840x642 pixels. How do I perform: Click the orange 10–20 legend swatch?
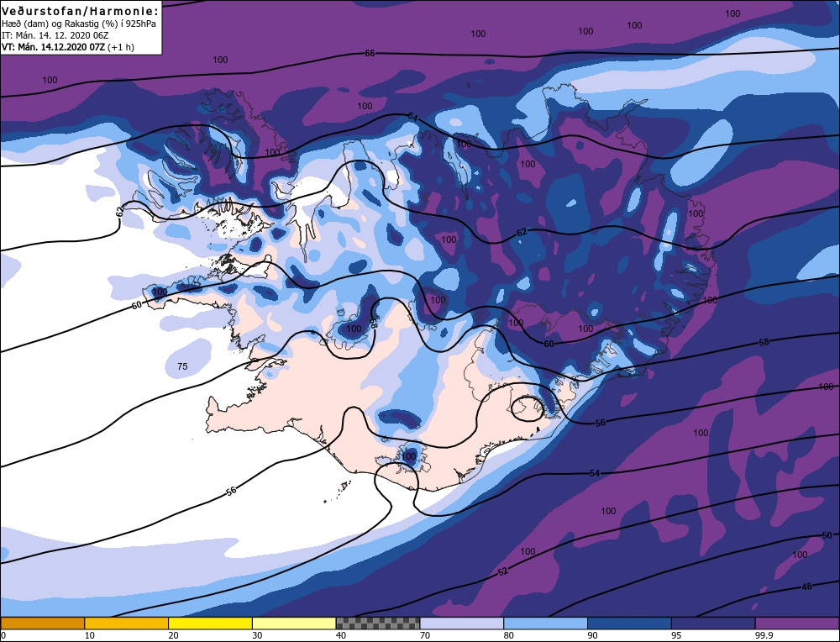[127, 623]
